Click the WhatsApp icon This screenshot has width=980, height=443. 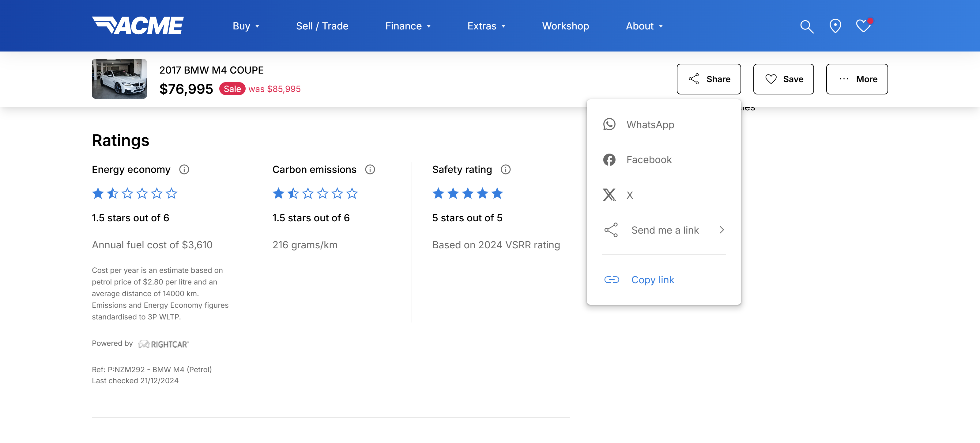coord(609,124)
